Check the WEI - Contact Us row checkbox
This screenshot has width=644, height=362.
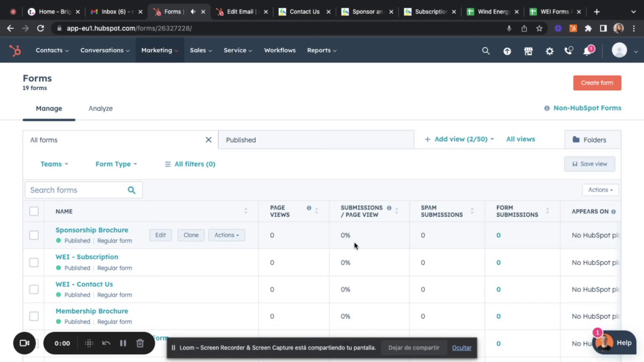(34, 290)
